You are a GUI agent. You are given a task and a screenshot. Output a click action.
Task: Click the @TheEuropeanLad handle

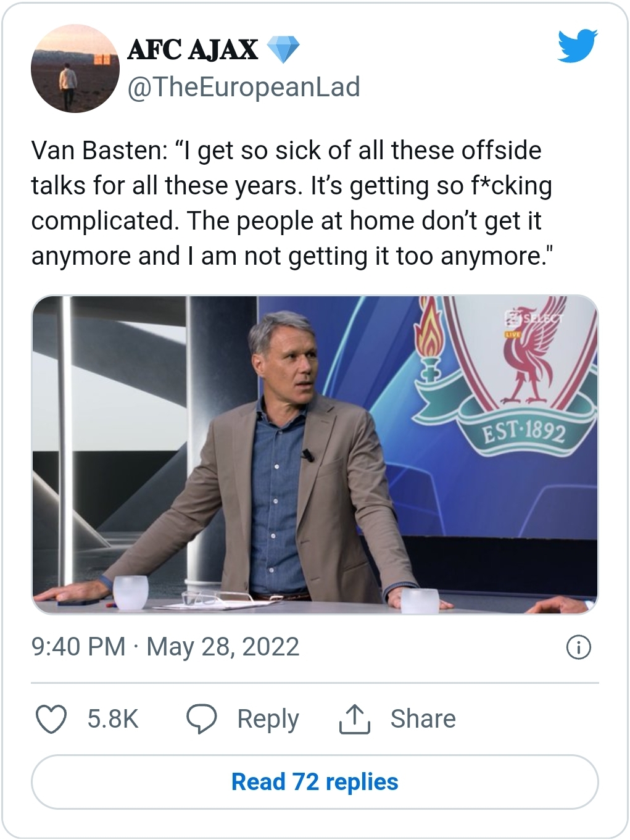[244, 87]
